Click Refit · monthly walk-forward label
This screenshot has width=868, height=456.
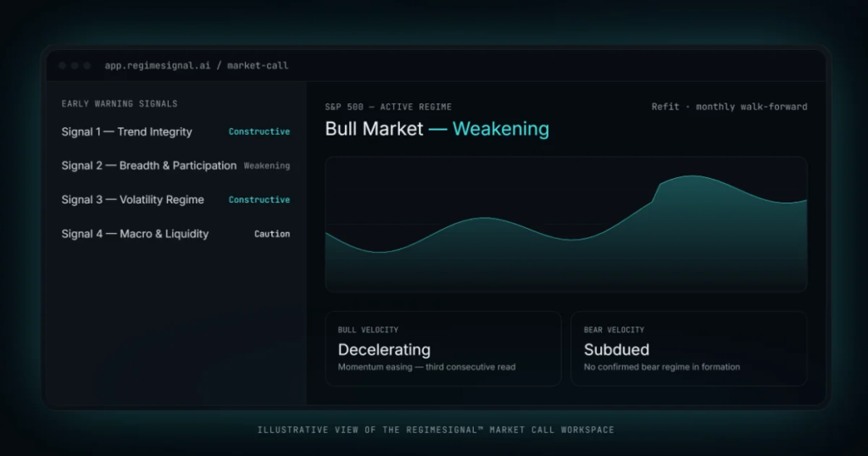coord(729,107)
